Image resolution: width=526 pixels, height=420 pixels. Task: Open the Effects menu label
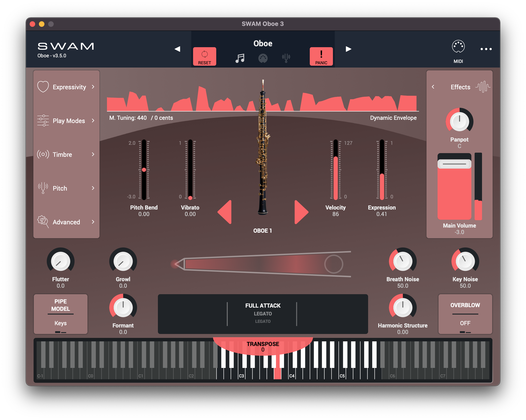(x=460, y=87)
